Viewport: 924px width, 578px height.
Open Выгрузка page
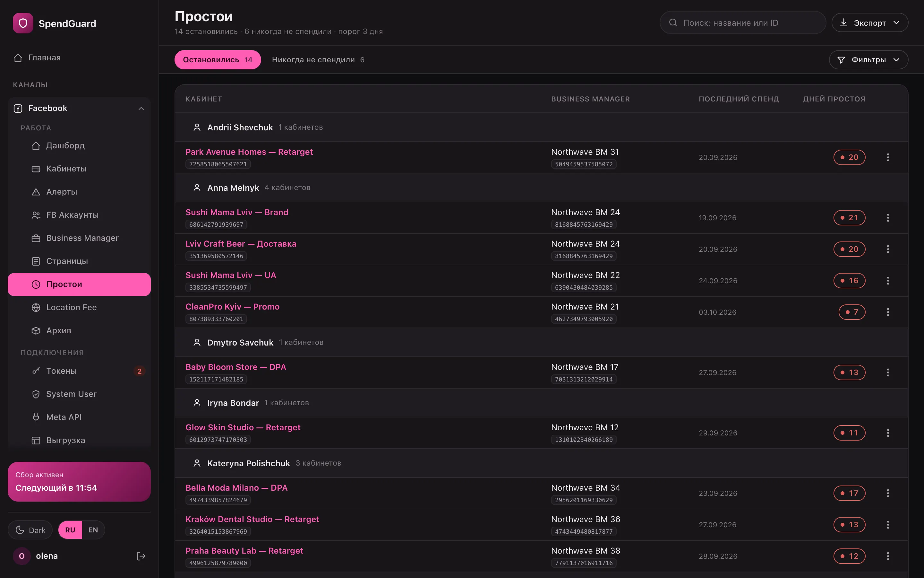click(79, 440)
